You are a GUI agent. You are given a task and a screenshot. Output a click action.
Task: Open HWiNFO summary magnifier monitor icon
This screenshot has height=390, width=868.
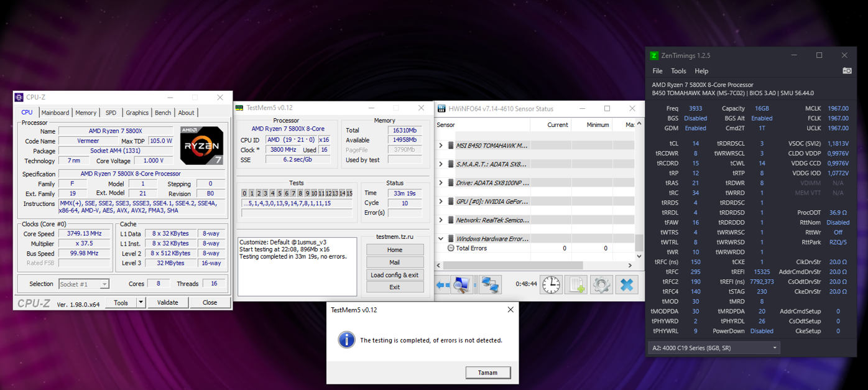tap(461, 285)
